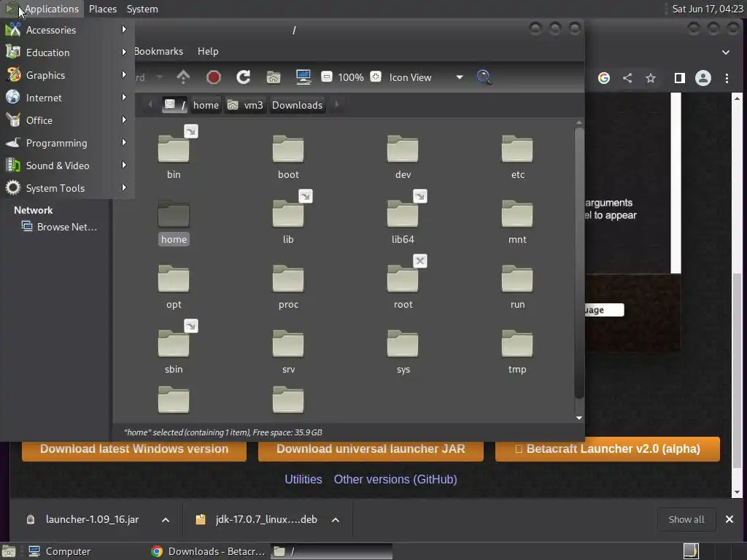Screen dimensions: 747x560
Task: Click the zoom out minus icon
Action: (327, 77)
